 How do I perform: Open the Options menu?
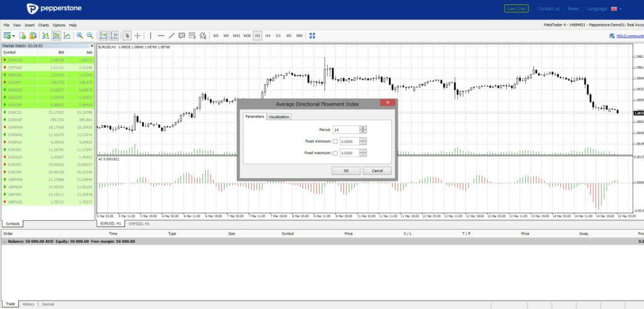58,25
